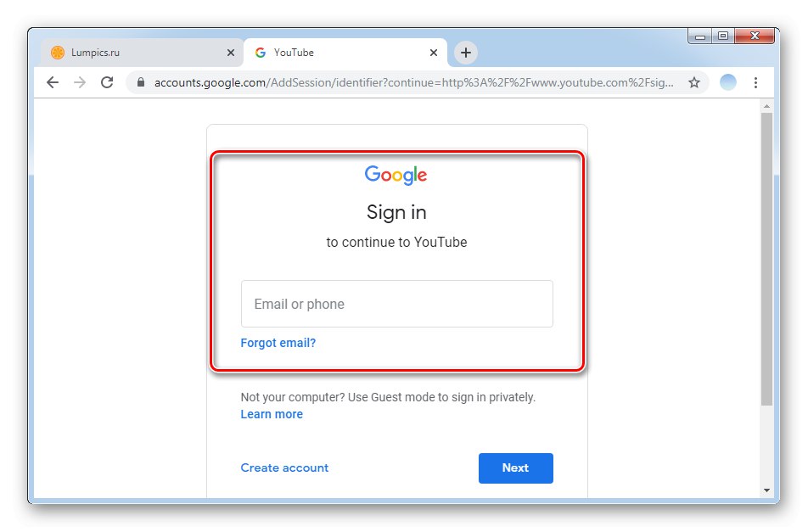
Task: Click the Create account link
Action: click(x=284, y=468)
